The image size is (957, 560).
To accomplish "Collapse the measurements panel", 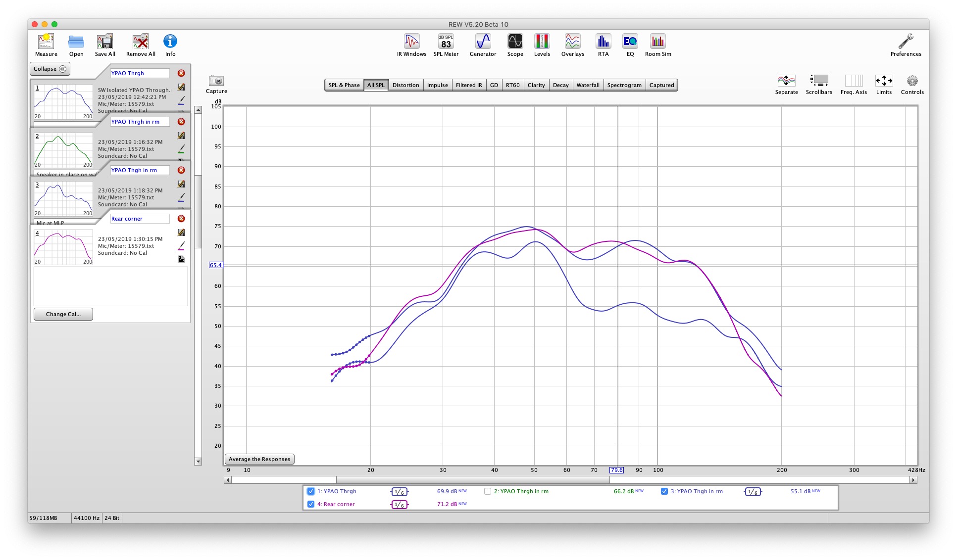I will coord(50,69).
